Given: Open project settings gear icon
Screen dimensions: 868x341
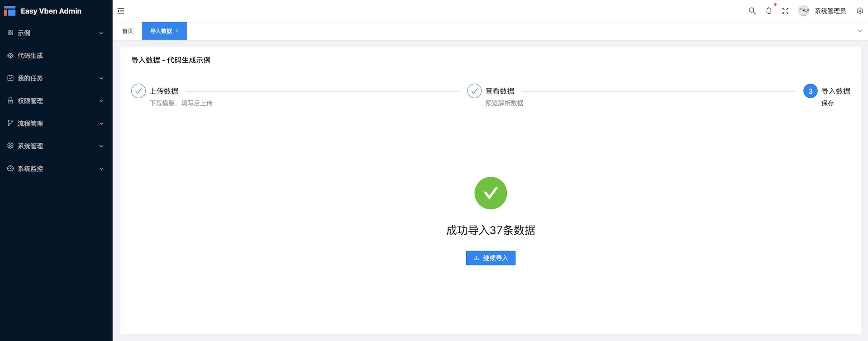Looking at the screenshot, I should coord(860,11).
